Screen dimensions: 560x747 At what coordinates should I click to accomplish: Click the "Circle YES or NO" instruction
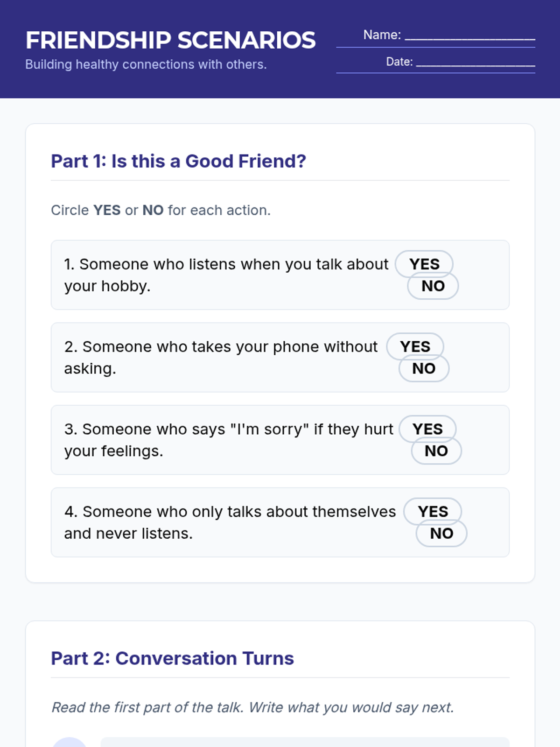161,210
